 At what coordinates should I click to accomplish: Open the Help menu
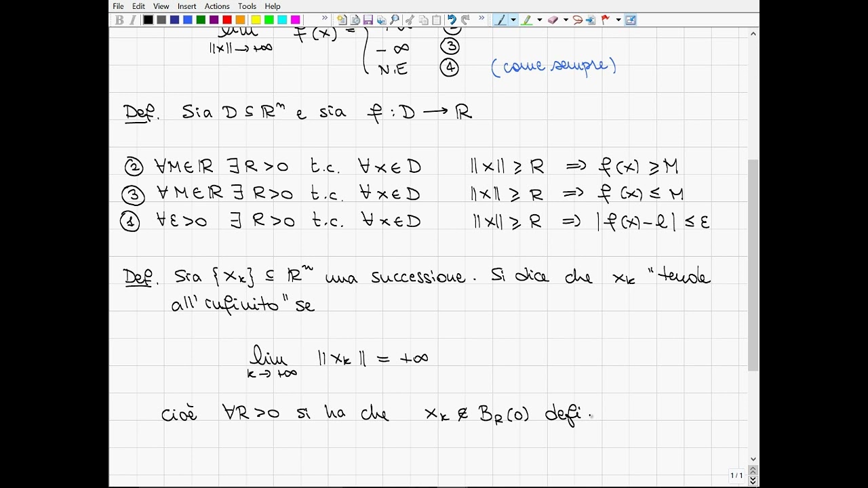pos(273,6)
